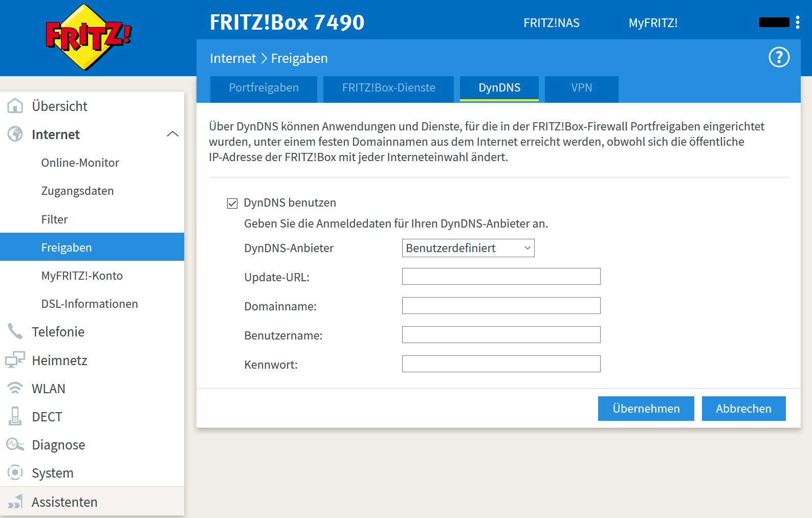
Task: Click the Telefonie phone handset icon
Action: click(15, 331)
